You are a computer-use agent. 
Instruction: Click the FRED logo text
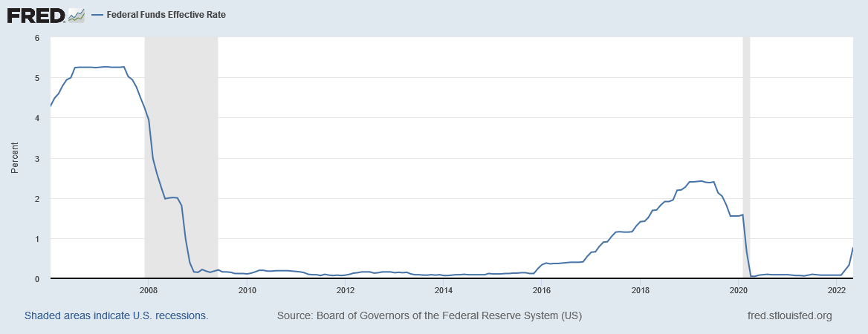click(x=34, y=14)
